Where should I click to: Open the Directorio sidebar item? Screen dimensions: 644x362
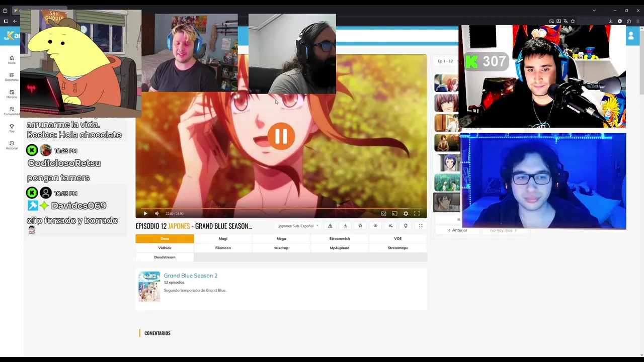(x=12, y=77)
